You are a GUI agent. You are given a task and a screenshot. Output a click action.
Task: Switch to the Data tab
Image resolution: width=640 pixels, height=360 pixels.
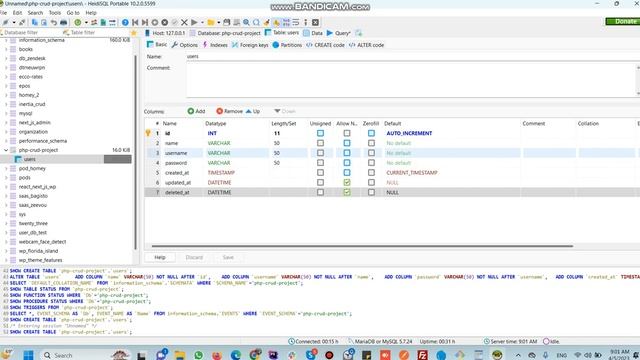click(x=313, y=33)
